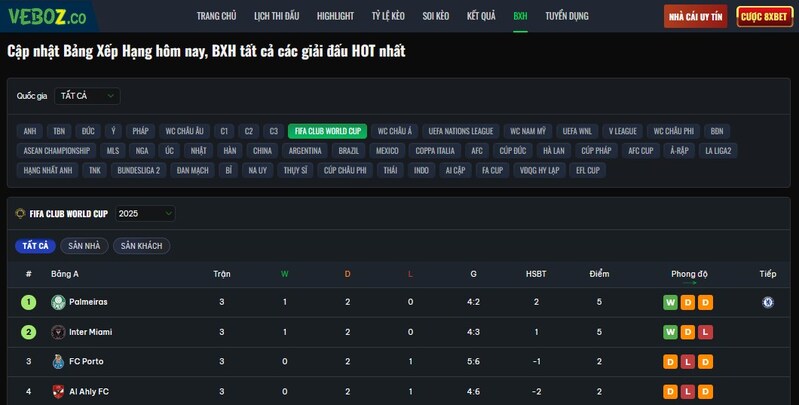Select the WC NAM MỸ league tag
This screenshot has width=799, height=405.
[528, 131]
